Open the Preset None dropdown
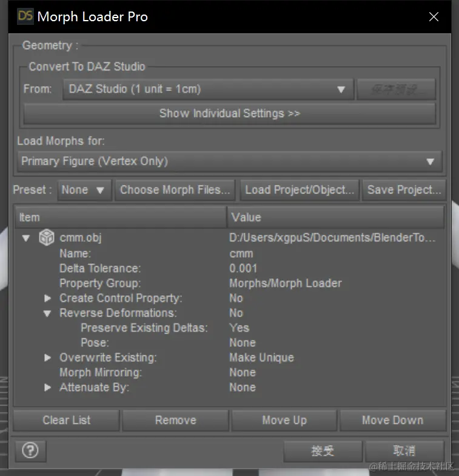 (x=85, y=190)
